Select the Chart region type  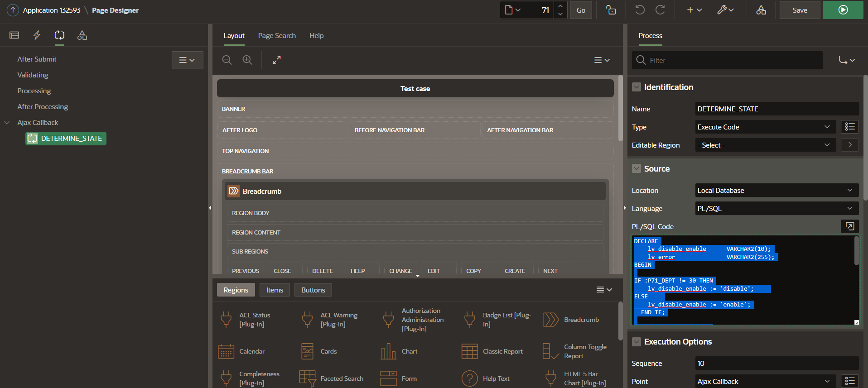[399, 351]
